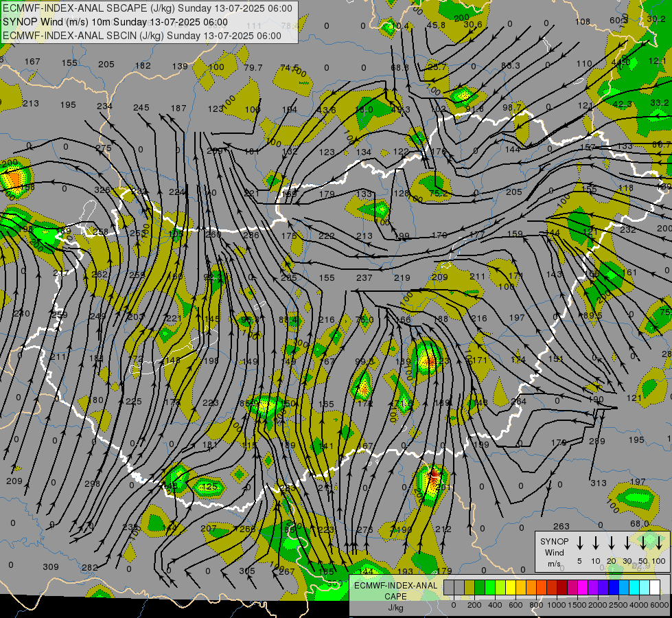Click the map value '89.5'

tap(592, 315)
